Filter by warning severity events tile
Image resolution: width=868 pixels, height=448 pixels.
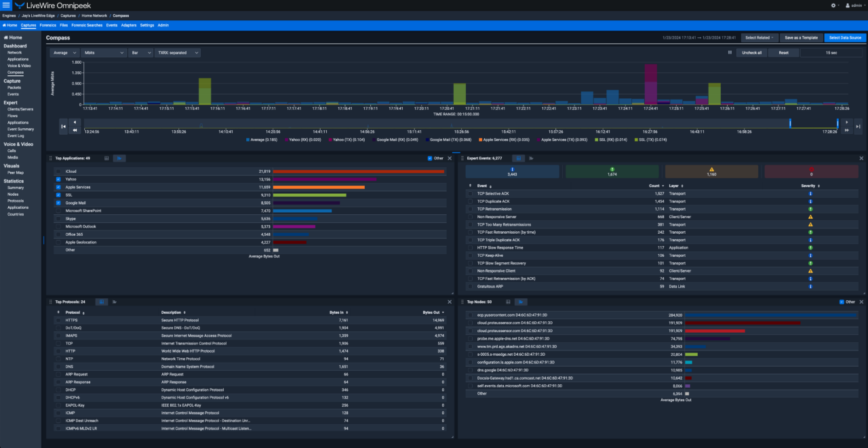[711, 171]
